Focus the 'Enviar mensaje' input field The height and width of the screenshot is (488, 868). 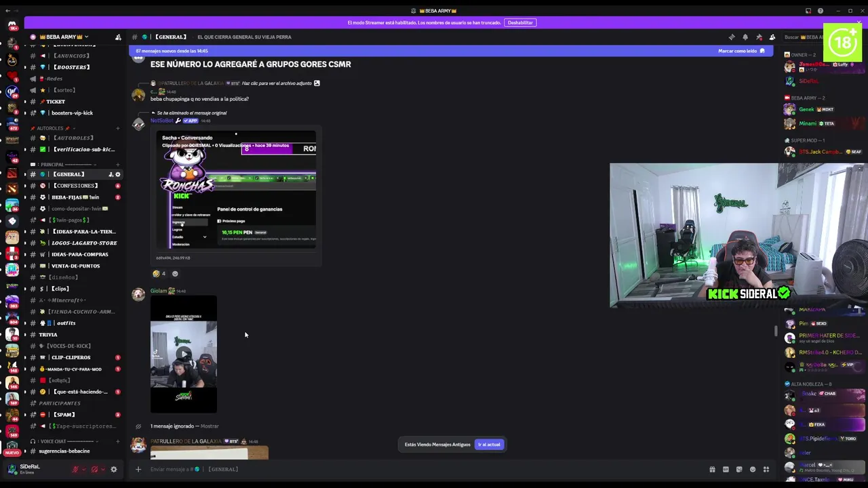420,469
